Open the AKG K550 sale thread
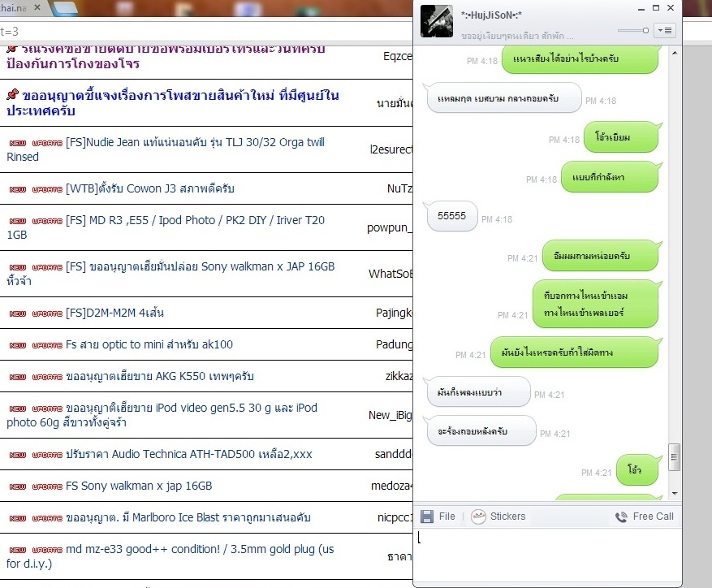This screenshot has width=712, height=588. [159, 376]
